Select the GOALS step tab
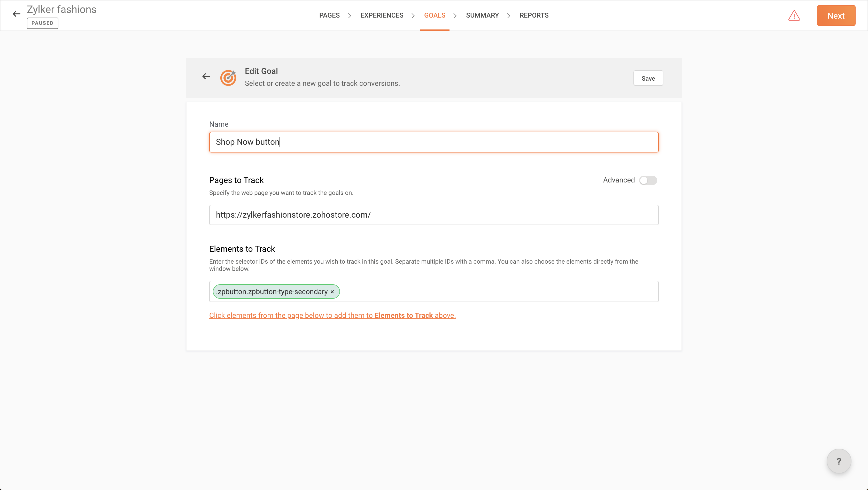This screenshot has height=490, width=868. [434, 15]
